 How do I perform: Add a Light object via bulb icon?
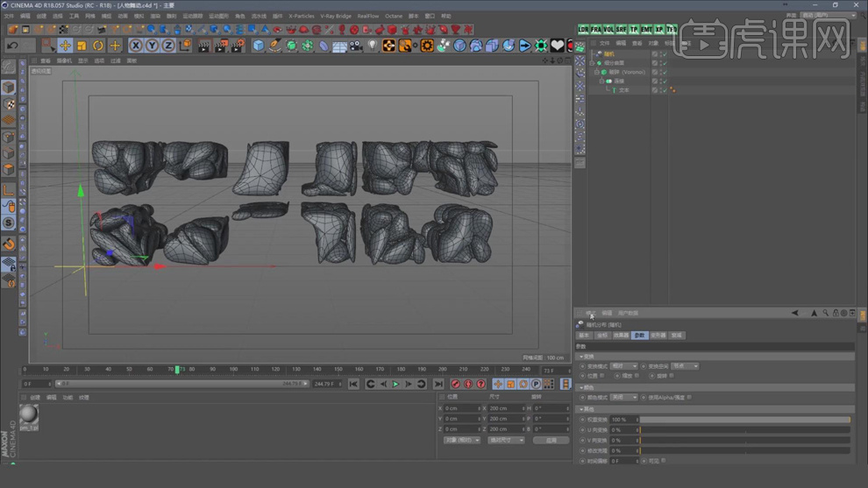(373, 46)
